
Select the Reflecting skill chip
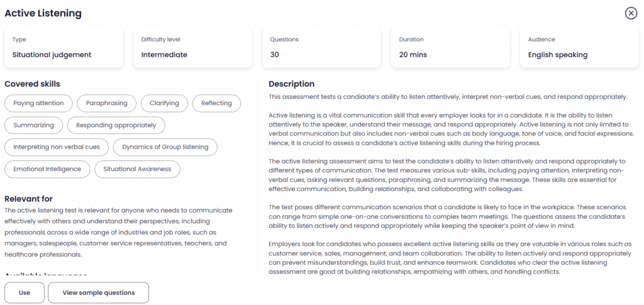tap(216, 103)
